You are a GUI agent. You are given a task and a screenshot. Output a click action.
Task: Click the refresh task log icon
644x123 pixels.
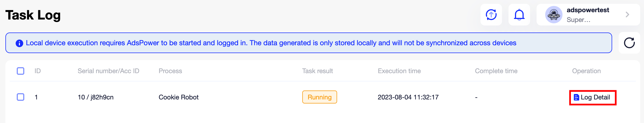629,43
